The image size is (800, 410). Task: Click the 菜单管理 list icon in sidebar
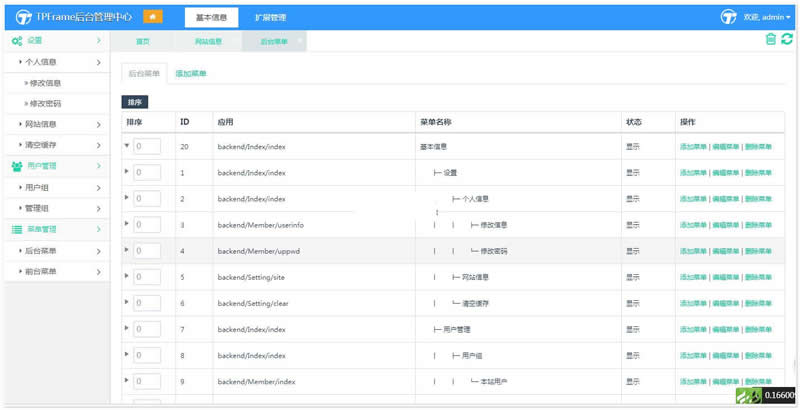17,229
